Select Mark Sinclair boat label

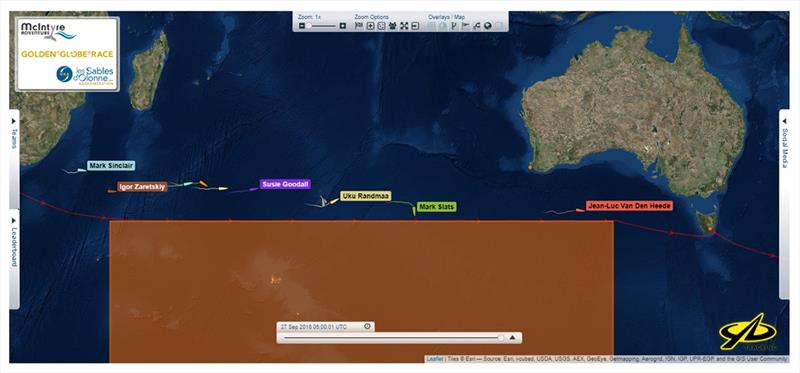point(111,165)
